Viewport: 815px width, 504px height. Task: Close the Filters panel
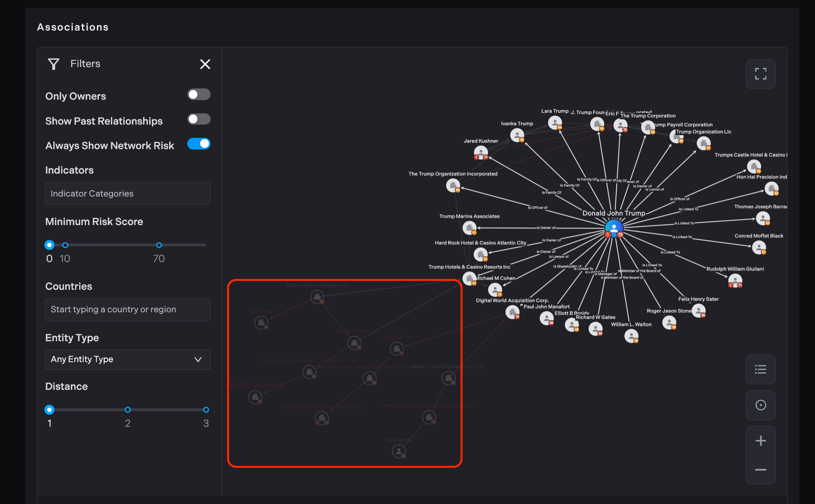205,64
